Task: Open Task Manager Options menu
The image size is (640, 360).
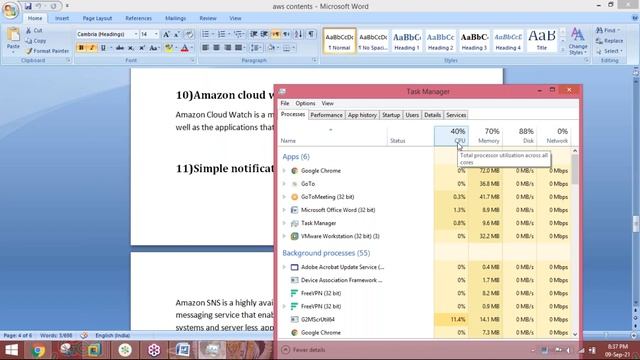Action: [x=305, y=103]
